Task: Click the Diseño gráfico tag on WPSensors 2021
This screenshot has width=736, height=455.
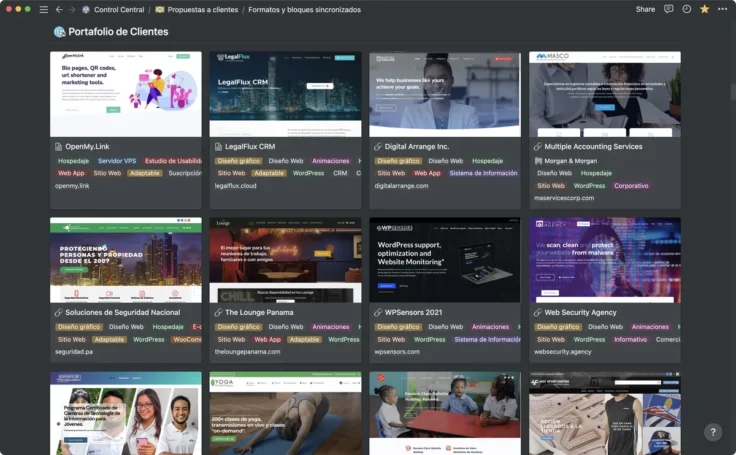Action: 397,326
